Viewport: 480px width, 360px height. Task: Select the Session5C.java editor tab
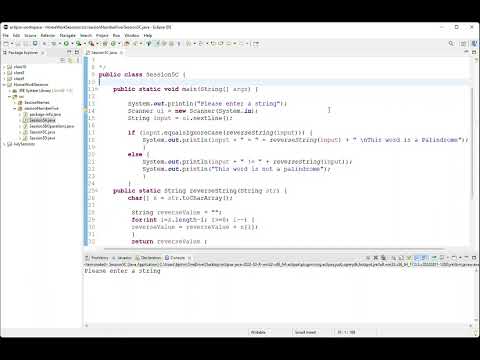[104, 53]
